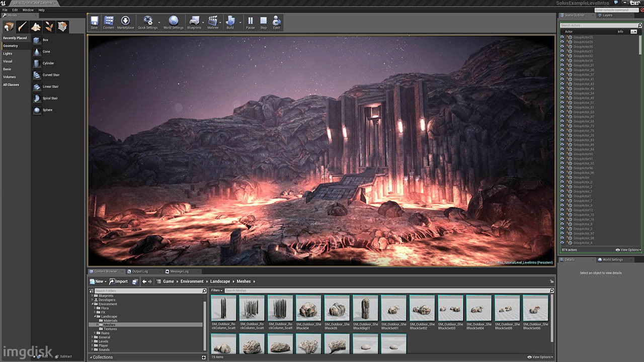Click the Build toolbar button
The image size is (644, 362).
pos(230,23)
